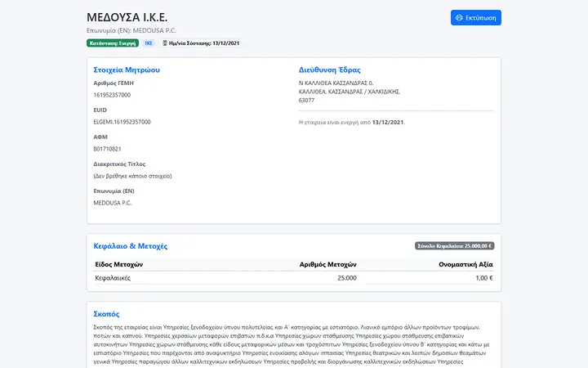588x368 pixels.
Task: Click the printer icon in Εκτύπωση button
Action: 459,18
